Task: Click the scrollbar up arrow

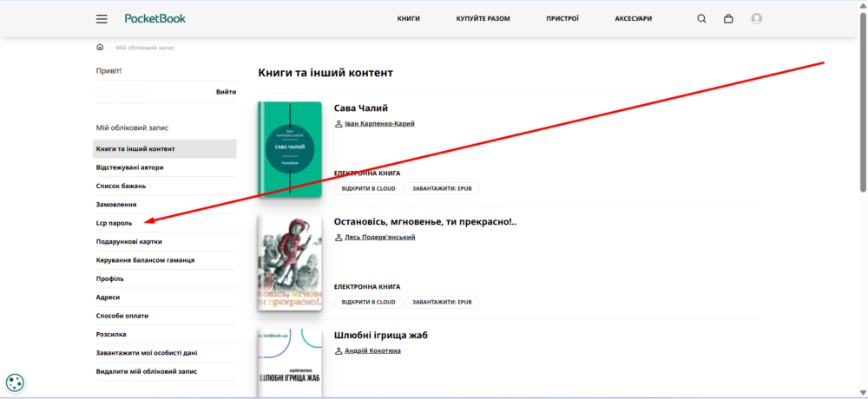Action: point(863,5)
